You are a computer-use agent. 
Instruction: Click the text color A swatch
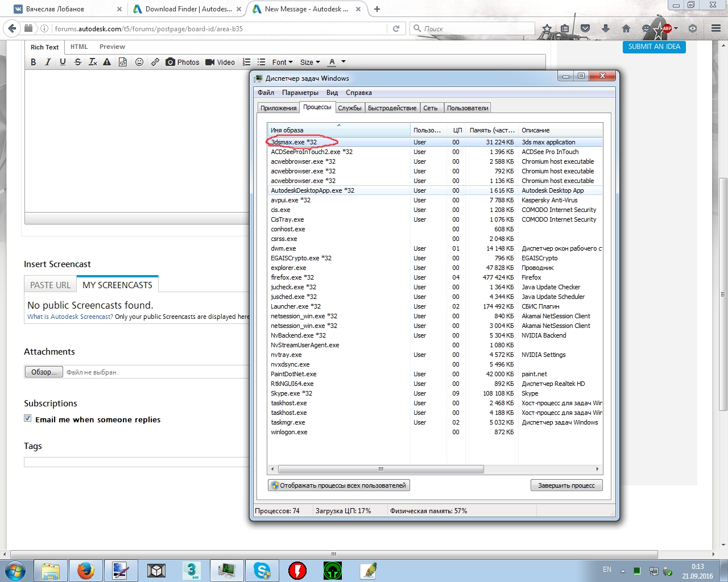tap(332, 62)
